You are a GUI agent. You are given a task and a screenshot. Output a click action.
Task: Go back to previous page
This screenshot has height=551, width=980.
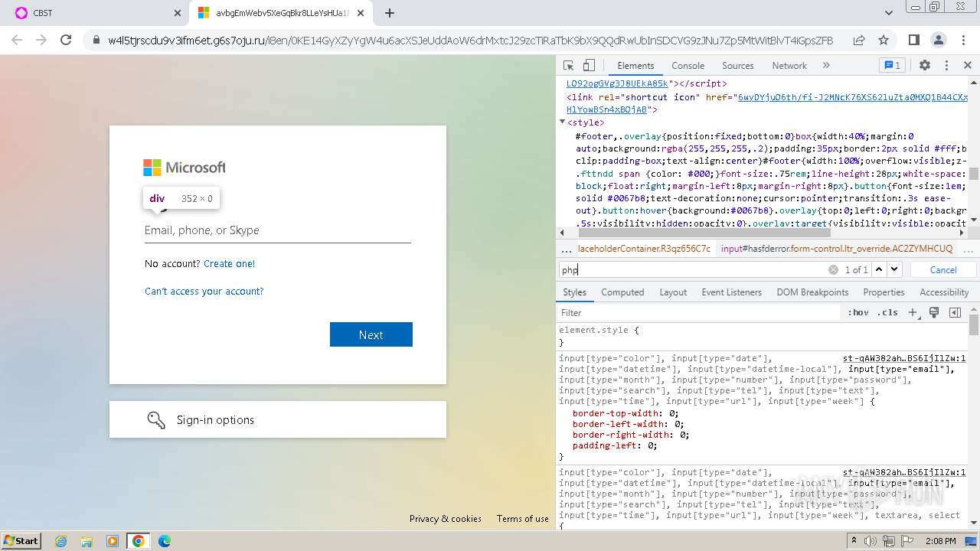(x=17, y=41)
